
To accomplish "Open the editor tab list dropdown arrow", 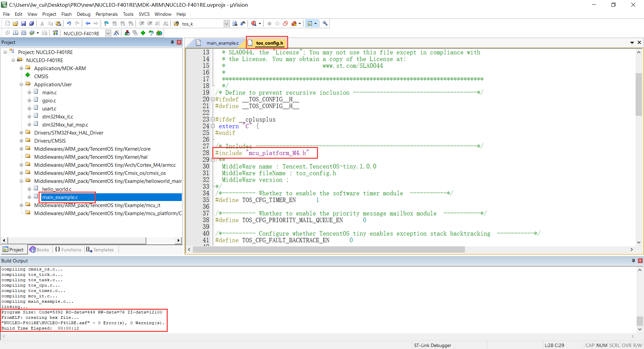I will click(632, 43).
